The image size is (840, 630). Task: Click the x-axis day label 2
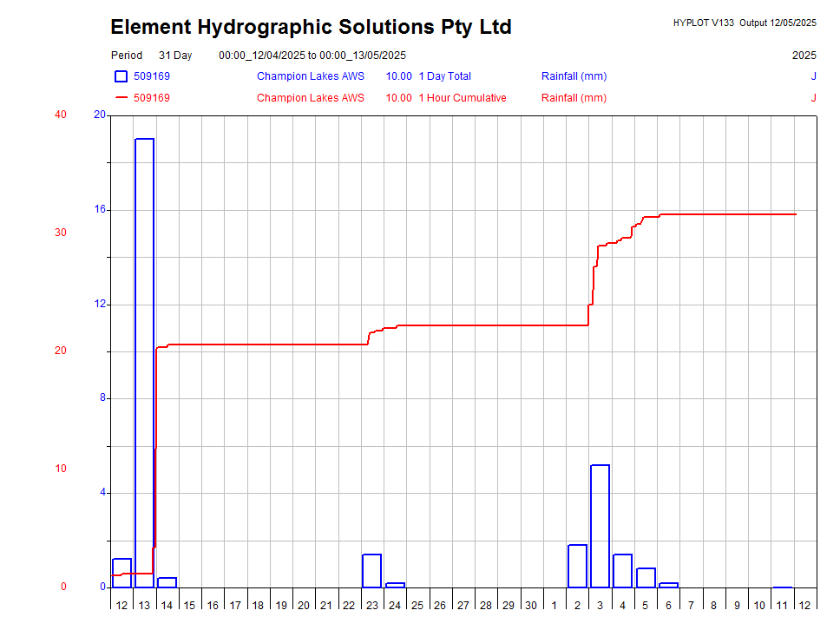(x=578, y=605)
